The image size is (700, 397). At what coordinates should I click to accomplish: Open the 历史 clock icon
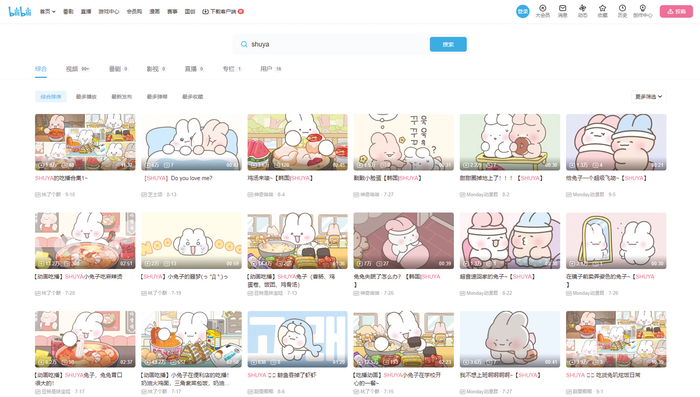622,11
